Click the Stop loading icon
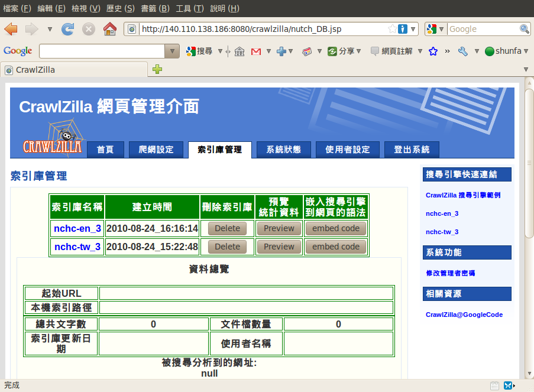The width and height of the screenshot is (534, 392). pos(89,29)
